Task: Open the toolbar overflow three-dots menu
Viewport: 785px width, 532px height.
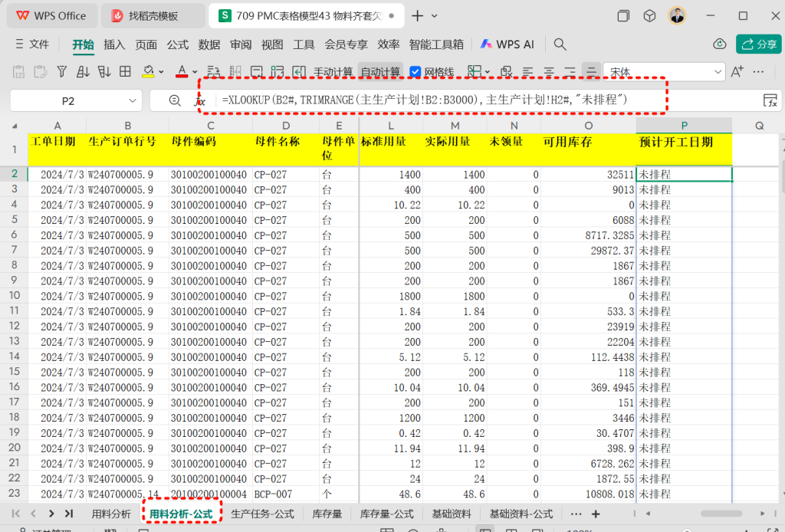Action: 758,71
